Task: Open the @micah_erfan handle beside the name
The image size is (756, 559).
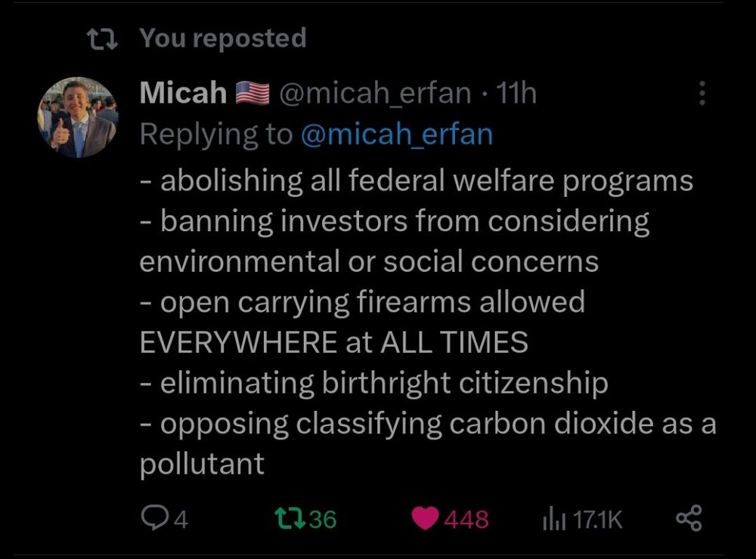Action: (375, 93)
